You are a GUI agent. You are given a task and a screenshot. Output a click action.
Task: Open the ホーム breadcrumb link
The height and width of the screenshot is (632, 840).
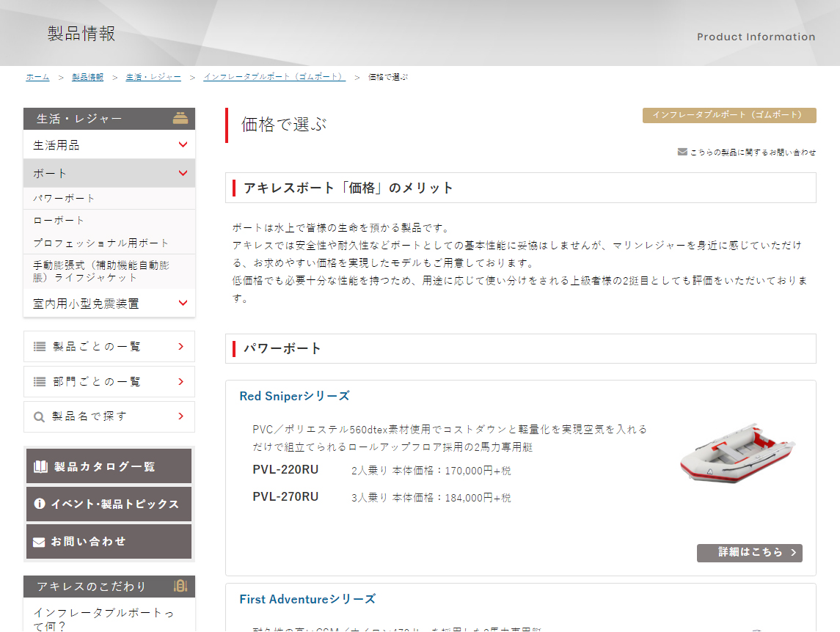click(x=37, y=77)
